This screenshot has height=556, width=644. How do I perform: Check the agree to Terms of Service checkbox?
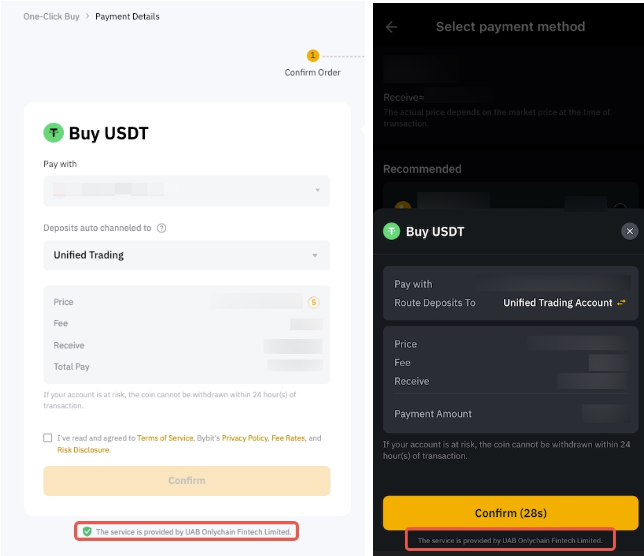pos(48,438)
